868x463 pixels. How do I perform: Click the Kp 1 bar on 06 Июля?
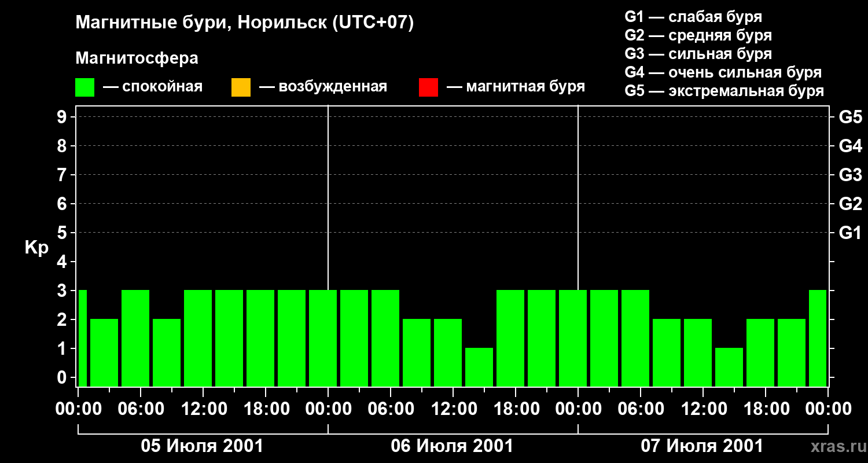479,367
